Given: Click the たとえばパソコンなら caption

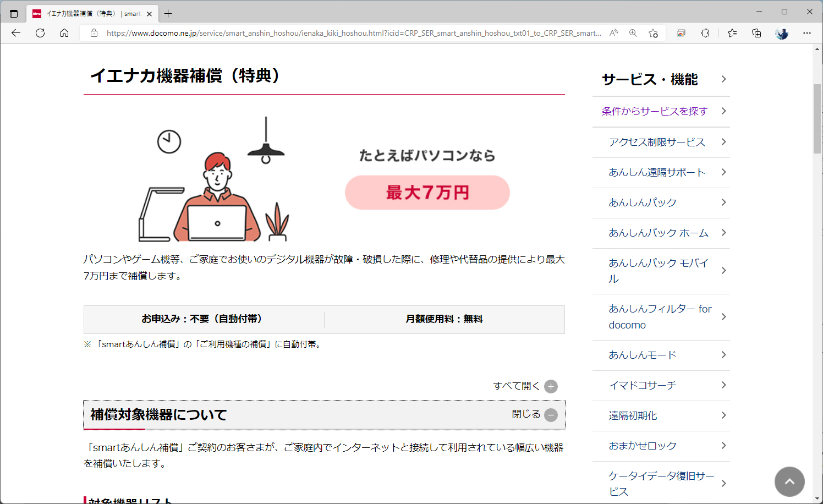Looking at the screenshot, I should point(427,156).
